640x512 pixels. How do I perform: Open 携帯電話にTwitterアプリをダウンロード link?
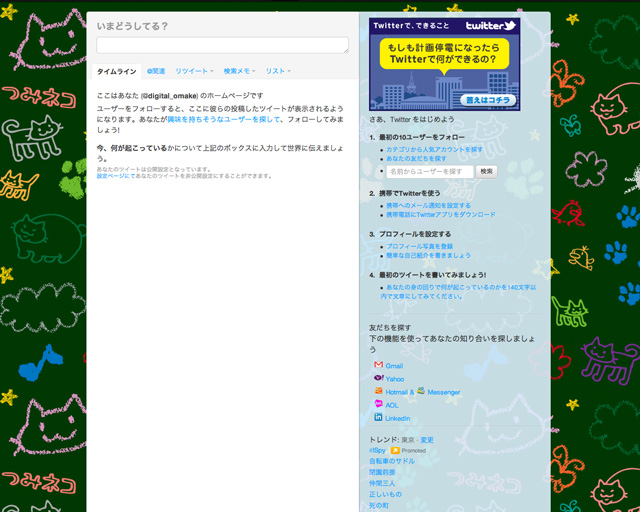click(x=441, y=214)
